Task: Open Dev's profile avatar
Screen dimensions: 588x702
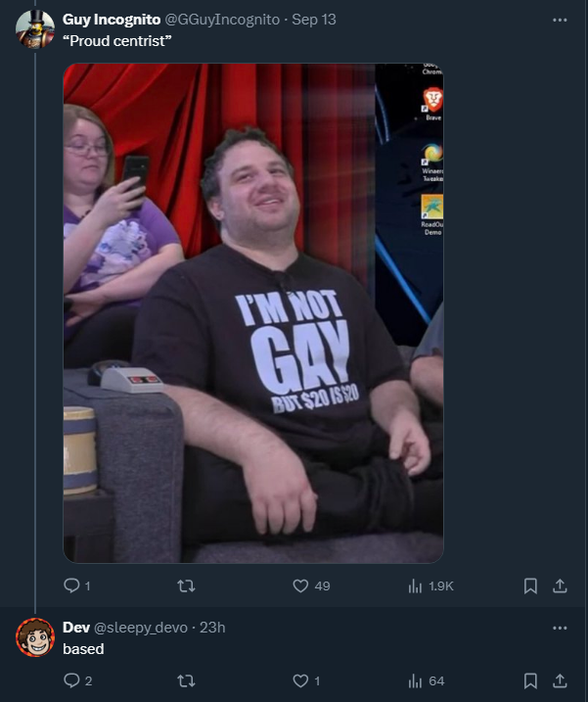Action: click(35, 637)
